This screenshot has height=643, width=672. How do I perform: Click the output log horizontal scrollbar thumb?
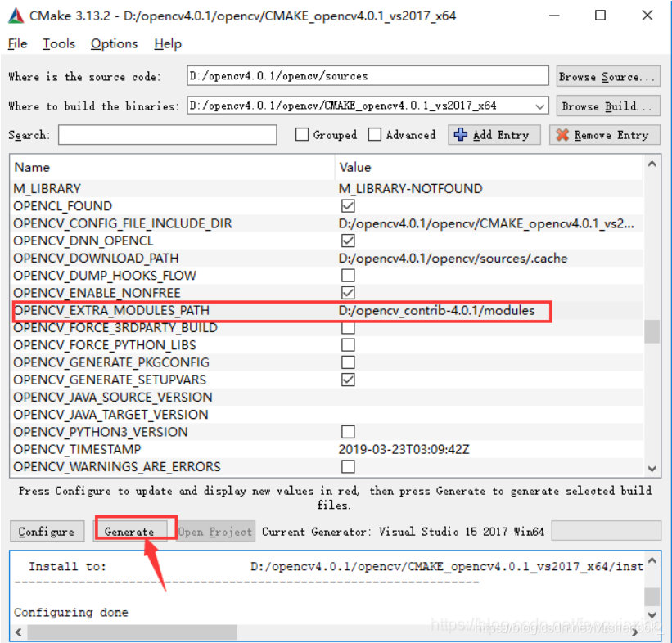(x=132, y=632)
